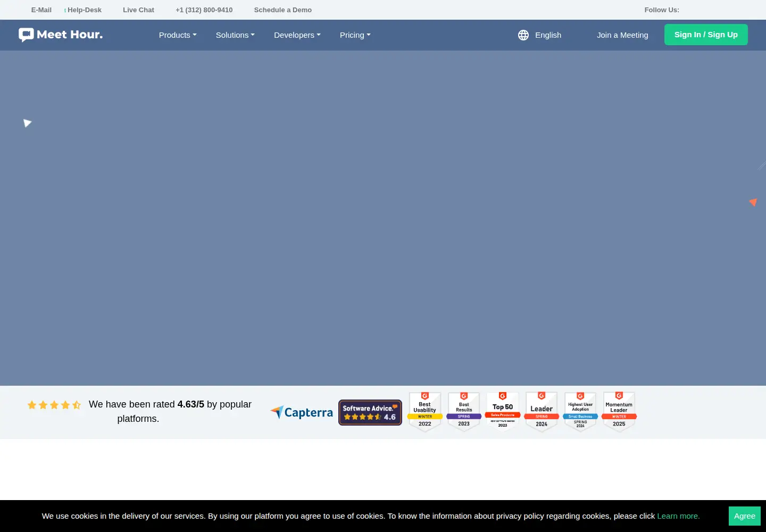View the Highest User Adoption badge
Screen dimensions: 766x532
click(580, 412)
